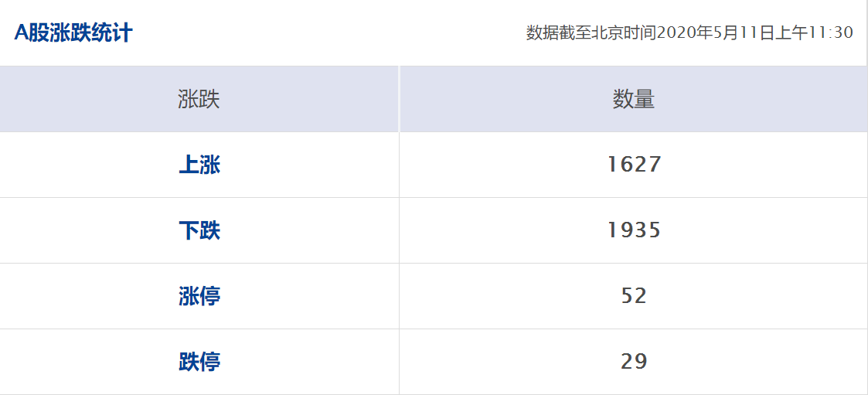Select the 涨跌 column header
The image size is (868, 395).
pyautogui.click(x=199, y=99)
